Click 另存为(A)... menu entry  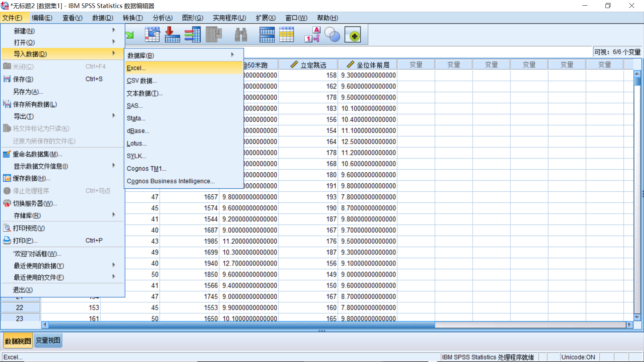[28, 92]
